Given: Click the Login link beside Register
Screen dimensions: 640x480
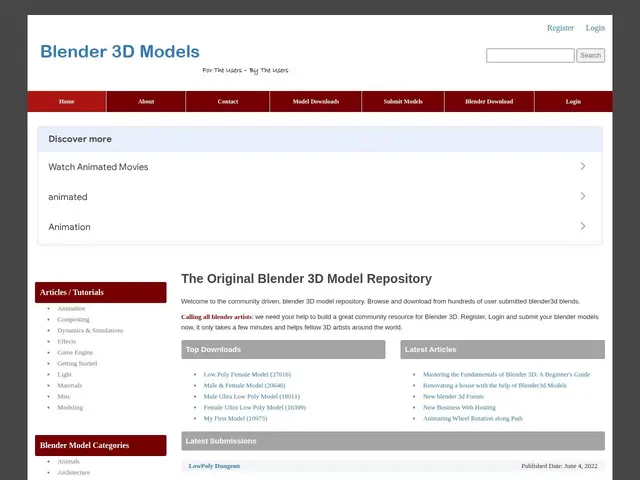Looking at the screenshot, I should 595,28.
